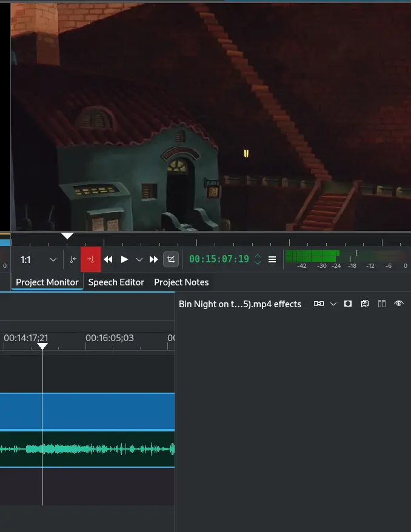411x532 pixels.
Task: Click the video preview image
Action: [x=210, y=117]
